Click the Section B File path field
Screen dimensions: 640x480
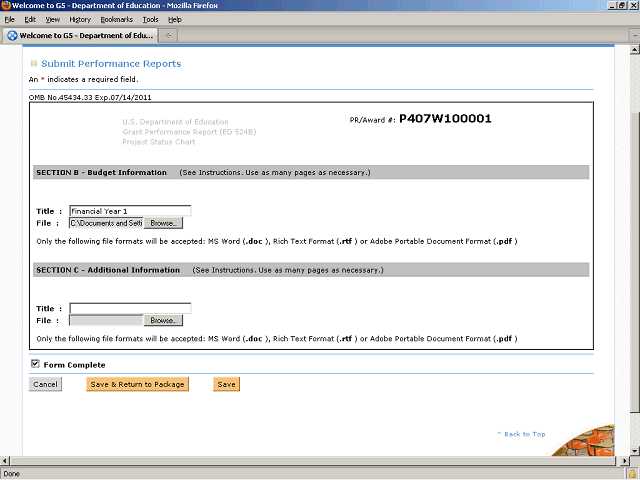coord(106,223)
